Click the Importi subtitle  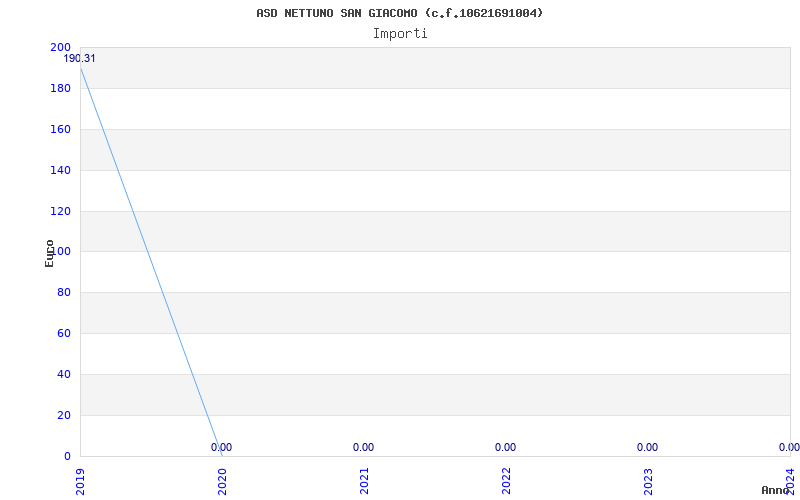pyautogui.click(x=400, y=34)
